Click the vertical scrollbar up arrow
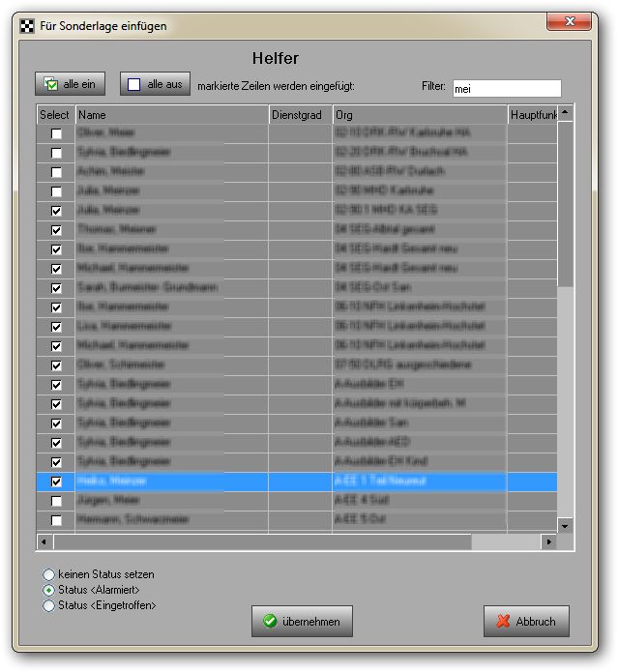Viewport: 618px width, 672px height. point(565,113)
